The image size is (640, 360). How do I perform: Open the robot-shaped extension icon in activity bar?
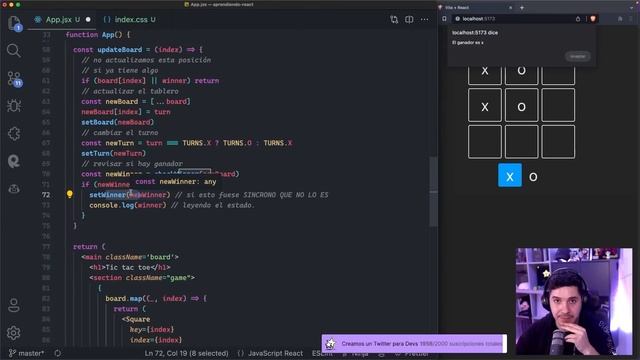(14, 189)
